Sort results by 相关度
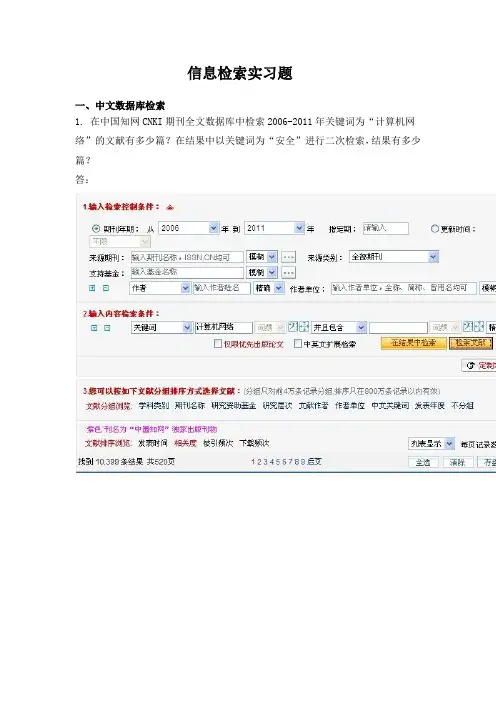The width and height of the screenshot is (496, 702). [185, 443]
